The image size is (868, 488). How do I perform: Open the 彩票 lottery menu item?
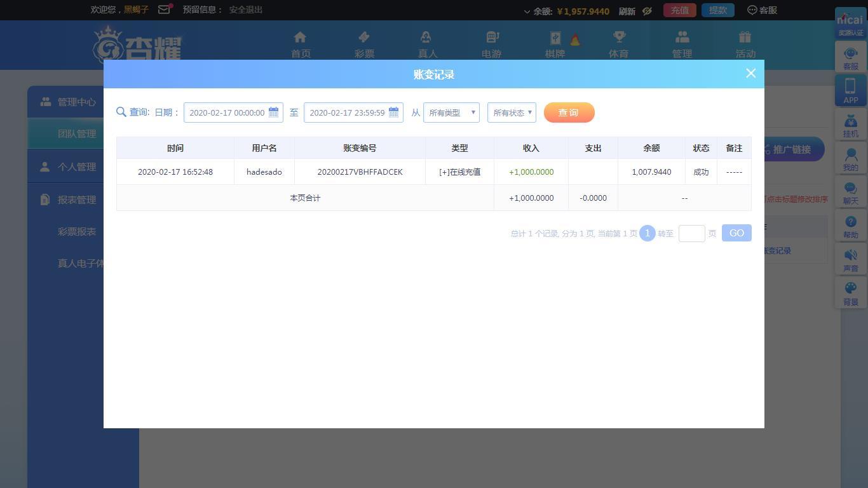(x=364, y=45)
